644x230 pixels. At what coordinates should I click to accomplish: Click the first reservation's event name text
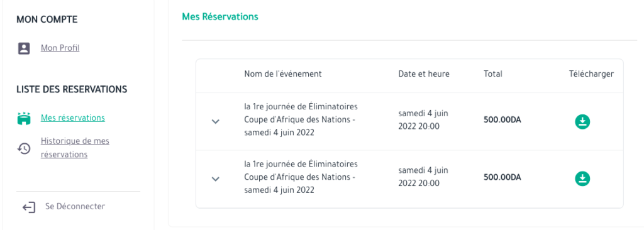301,121
